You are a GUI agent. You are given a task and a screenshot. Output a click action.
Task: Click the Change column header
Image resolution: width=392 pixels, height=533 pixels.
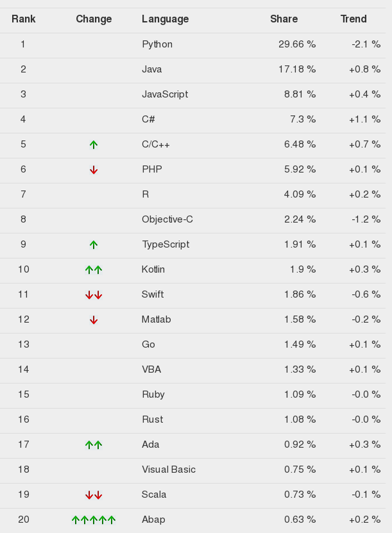[x=94, y=19]
